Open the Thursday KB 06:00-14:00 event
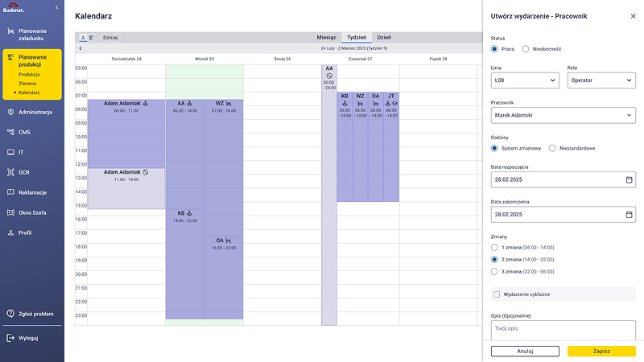The height and width of the screenshot is (362, 644). tap(345, 147)
